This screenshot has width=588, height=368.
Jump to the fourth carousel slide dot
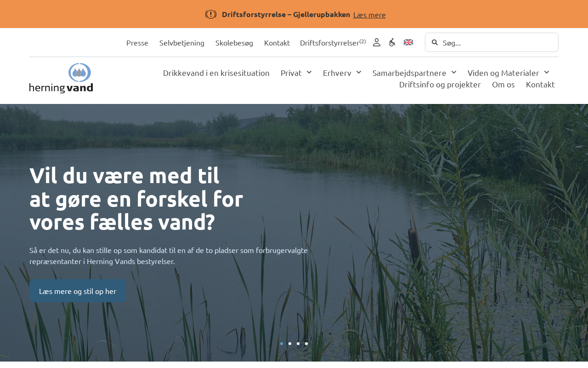coord(306,344)
